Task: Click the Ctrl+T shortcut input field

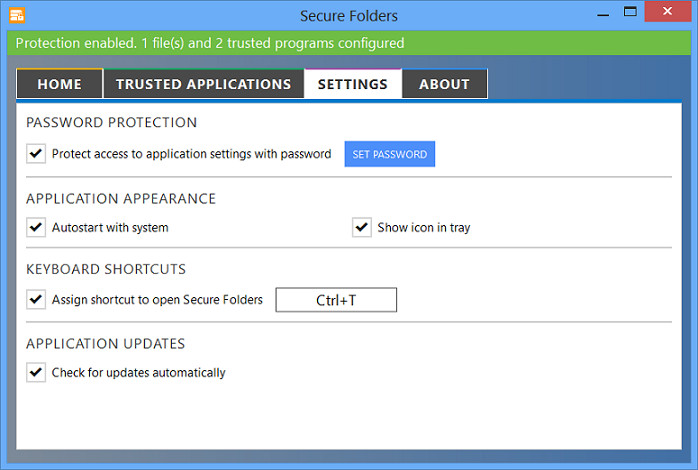Action: click(x=336, y=300)
